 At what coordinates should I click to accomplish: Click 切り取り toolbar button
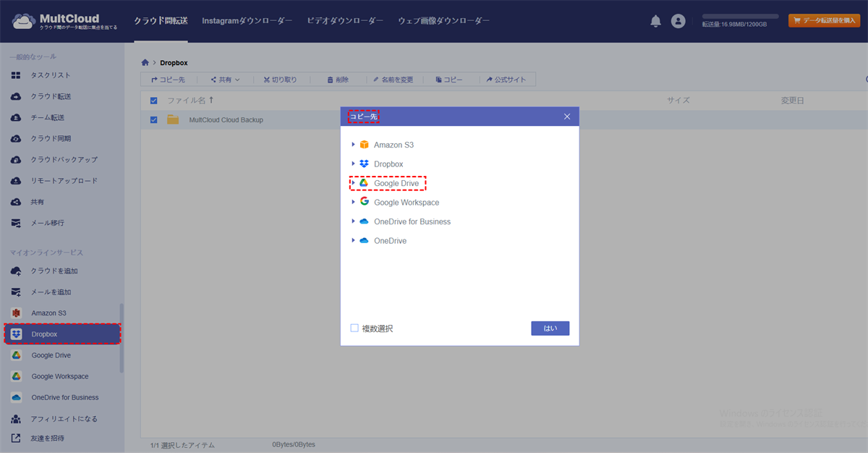[x=280, y=80]
